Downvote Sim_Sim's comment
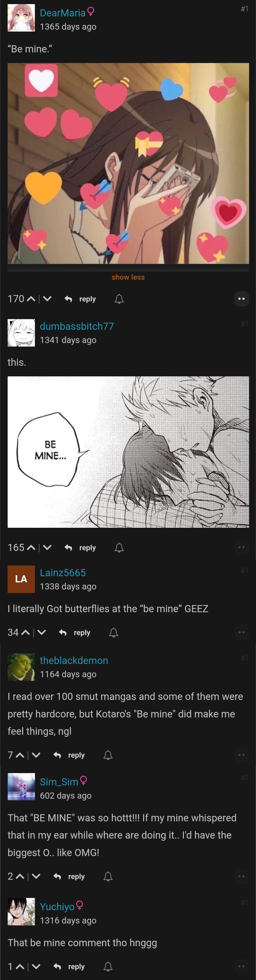The width and height of the screenshot is (256, 980). [36, 877]
